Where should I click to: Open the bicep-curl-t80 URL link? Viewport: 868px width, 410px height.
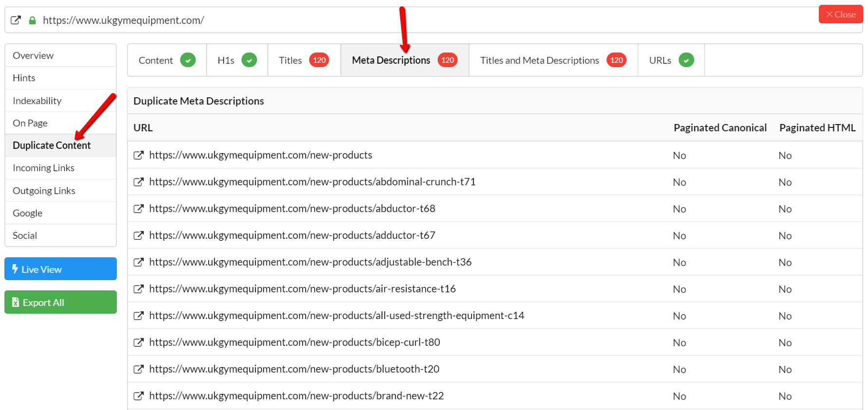(295, 342)
